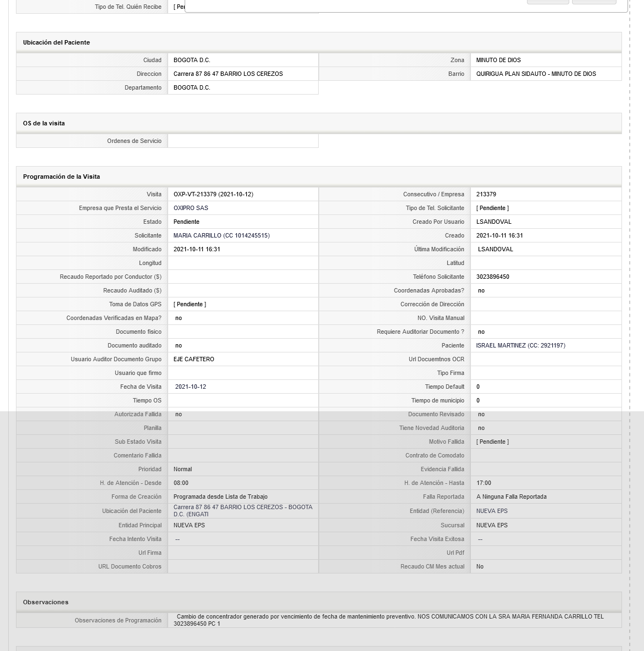
Task: Select visit code OXP-VT-213379 (2021-10-12)
Action: pos(213,194)
